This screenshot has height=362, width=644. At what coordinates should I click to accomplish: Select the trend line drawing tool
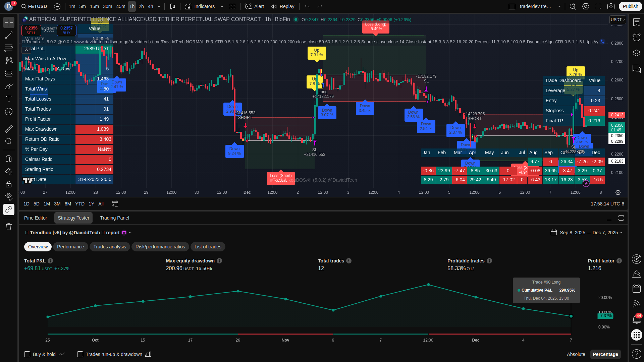pos(9,35)
